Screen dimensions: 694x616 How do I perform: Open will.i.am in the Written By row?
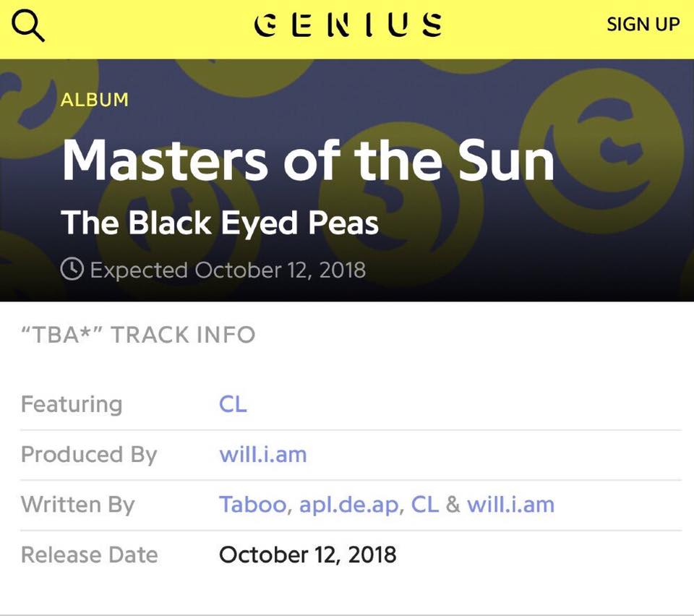pyautogui.click(x=510, y=504)
